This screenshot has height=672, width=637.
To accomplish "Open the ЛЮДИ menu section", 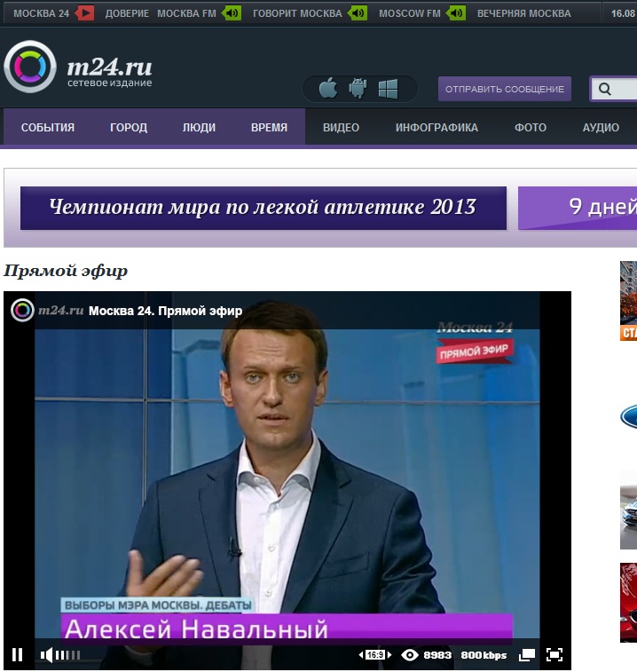I will pos(199,127).
